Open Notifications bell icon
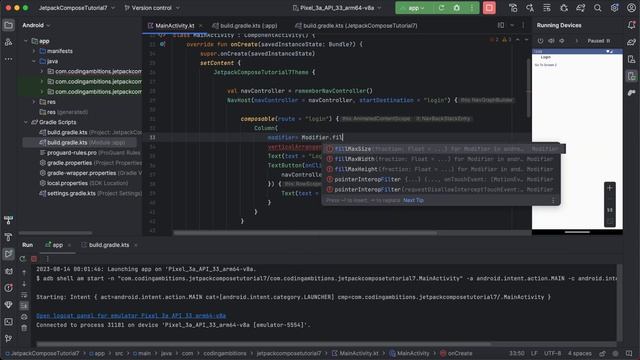 click(x=631, y=25)
